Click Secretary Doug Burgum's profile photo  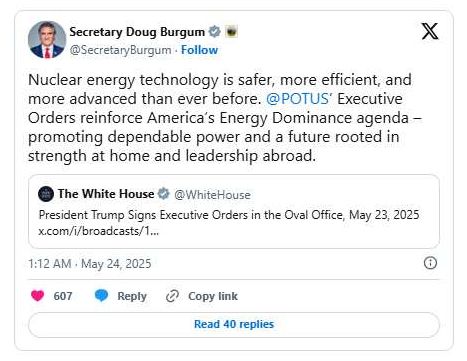(47, 40)
